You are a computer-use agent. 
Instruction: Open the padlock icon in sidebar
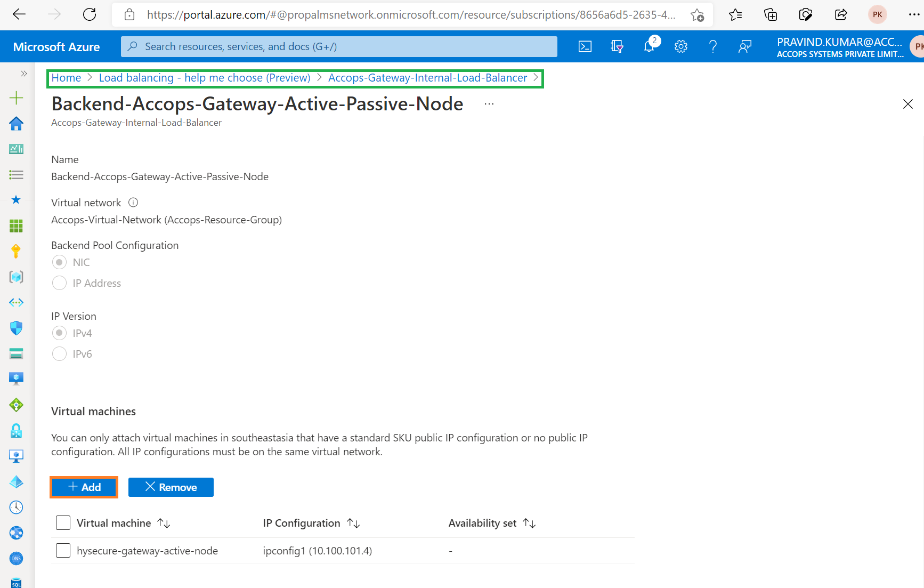(x=17, y=430)
